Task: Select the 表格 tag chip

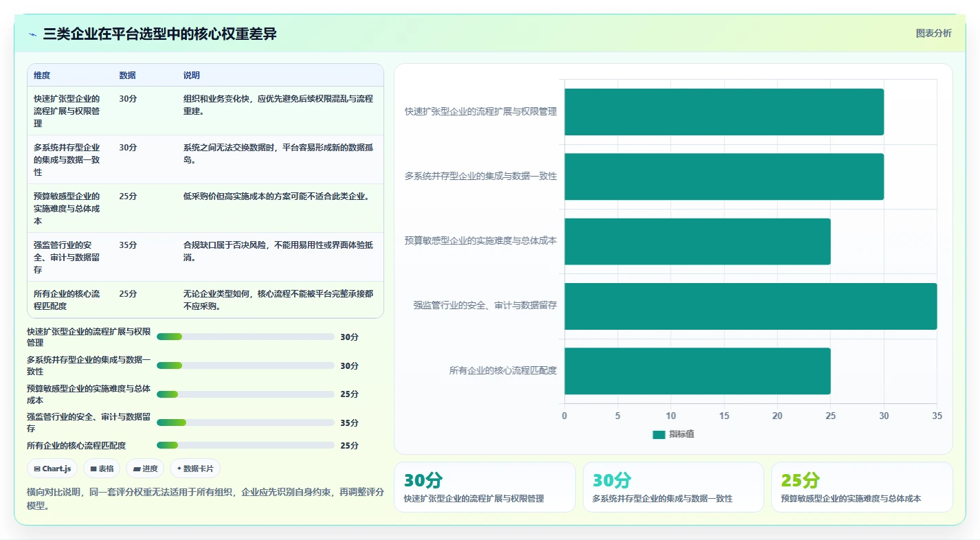Action: click(102, 469)
